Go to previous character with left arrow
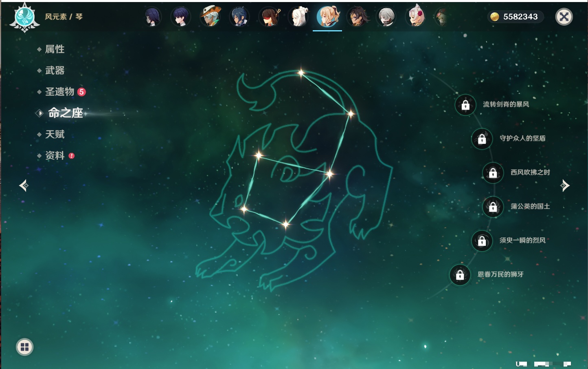Screen dimensions: 588x369 (24, 186)
